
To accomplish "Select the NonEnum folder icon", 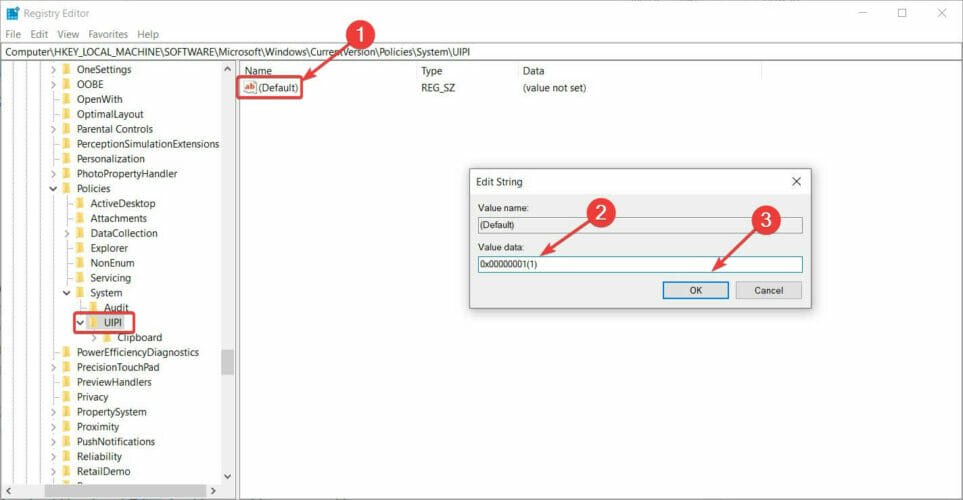I will pos(80,263).
